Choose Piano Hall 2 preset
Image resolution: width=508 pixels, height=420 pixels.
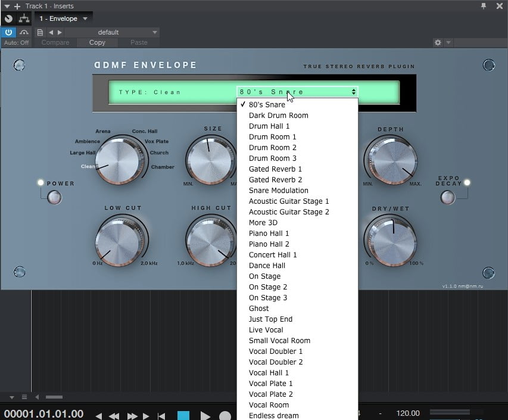[x=297, y=244]
